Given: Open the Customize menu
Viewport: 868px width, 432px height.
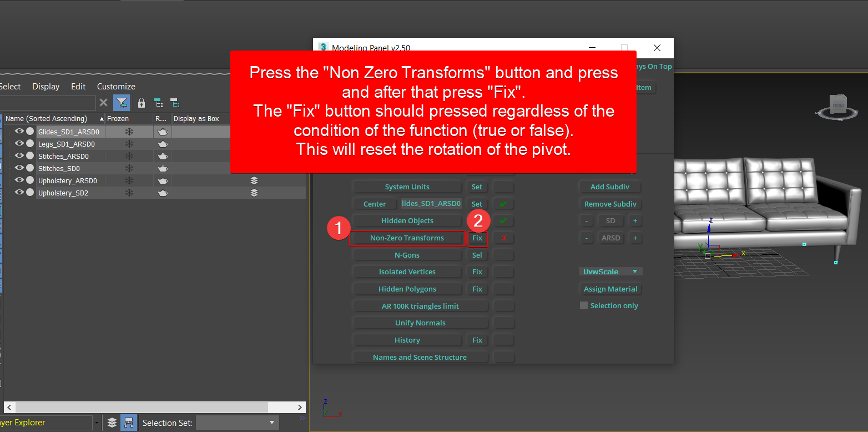Looking at the screenshot, I should click(x=116, y=87).
